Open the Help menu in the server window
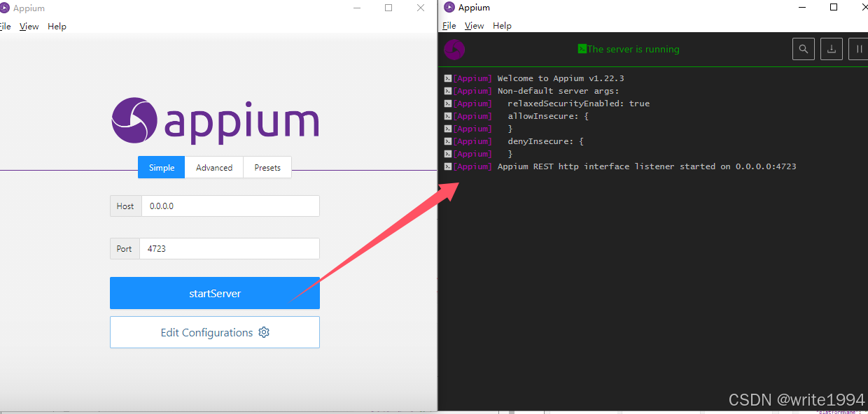The height and width of the screenshot is (414, 868). 502,25
